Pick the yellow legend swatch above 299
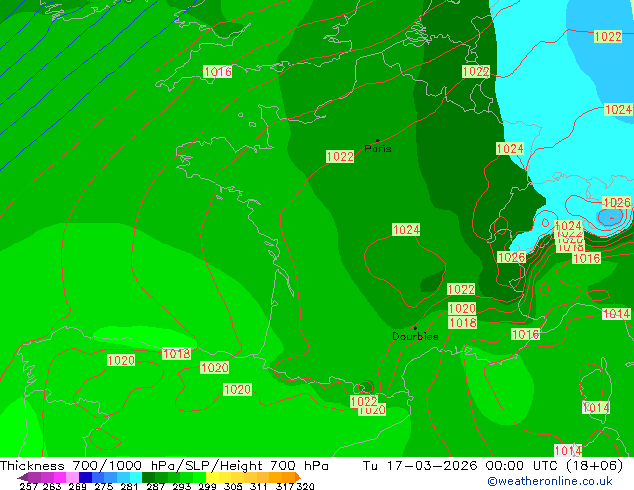 pos(212,477)
